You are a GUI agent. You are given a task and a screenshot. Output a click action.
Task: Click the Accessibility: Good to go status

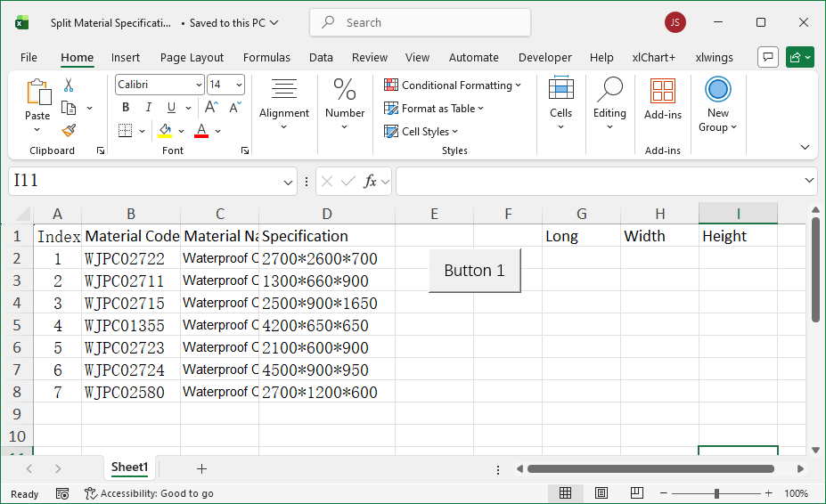tap(149, 493)
